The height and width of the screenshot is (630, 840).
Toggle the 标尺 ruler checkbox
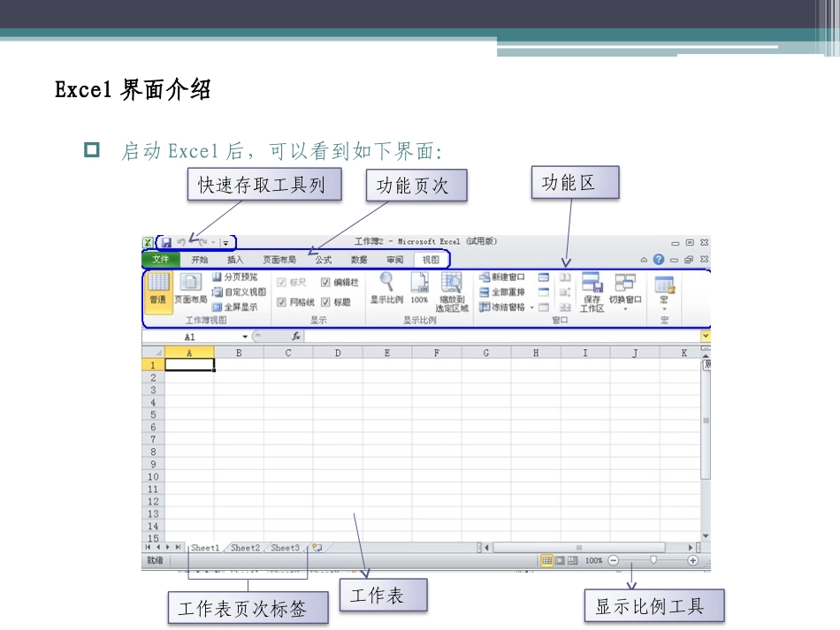pyautogui.click(x=281, y=282)
